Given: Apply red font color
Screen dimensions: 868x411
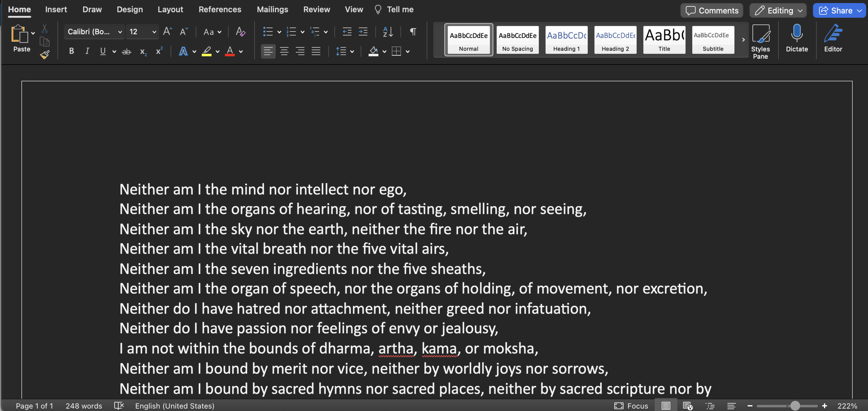Looking at the screenshot, I should (230, 51).
